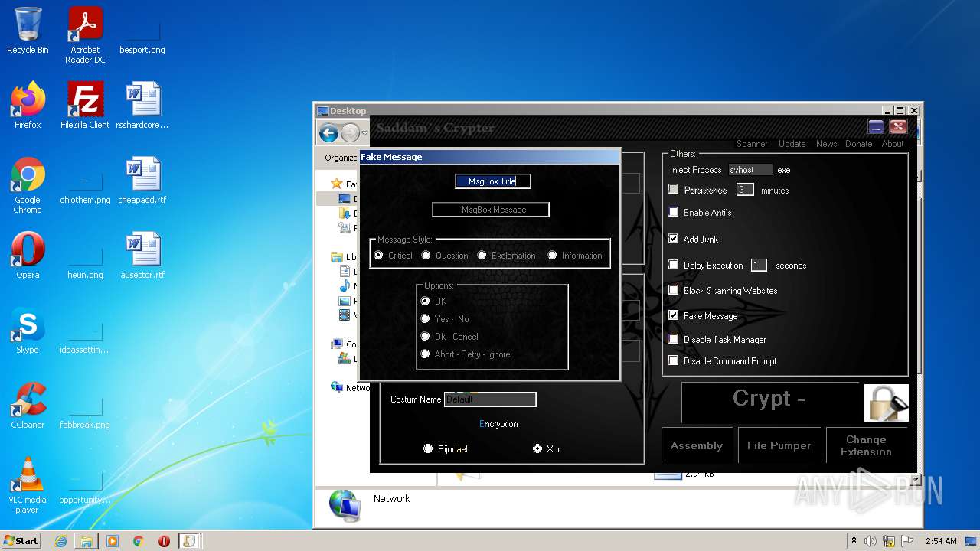Image resolution: width=980 pixels, height=551 pixels.
Task: Click Opera taskbar icon
Action: (x=164, y=541)
